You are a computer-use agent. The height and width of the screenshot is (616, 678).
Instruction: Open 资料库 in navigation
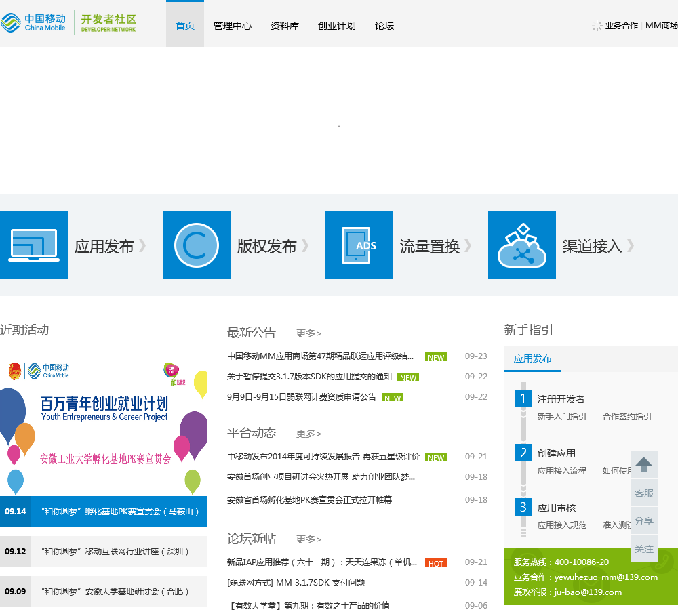click(285, 26)
